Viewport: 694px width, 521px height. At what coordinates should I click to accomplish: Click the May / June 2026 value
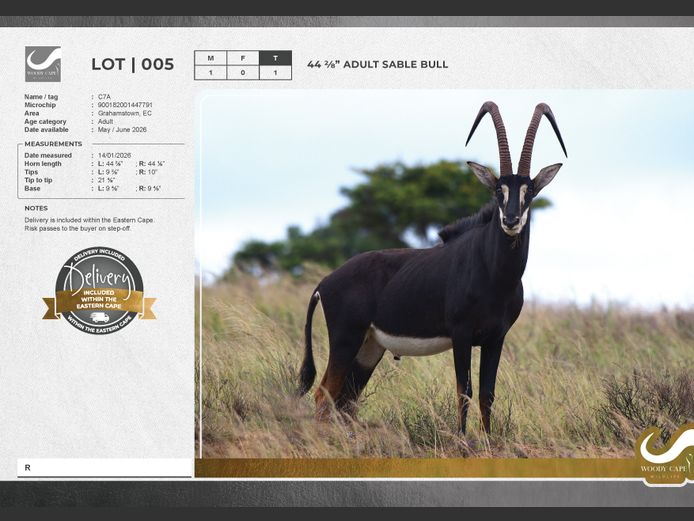point(122,130)
